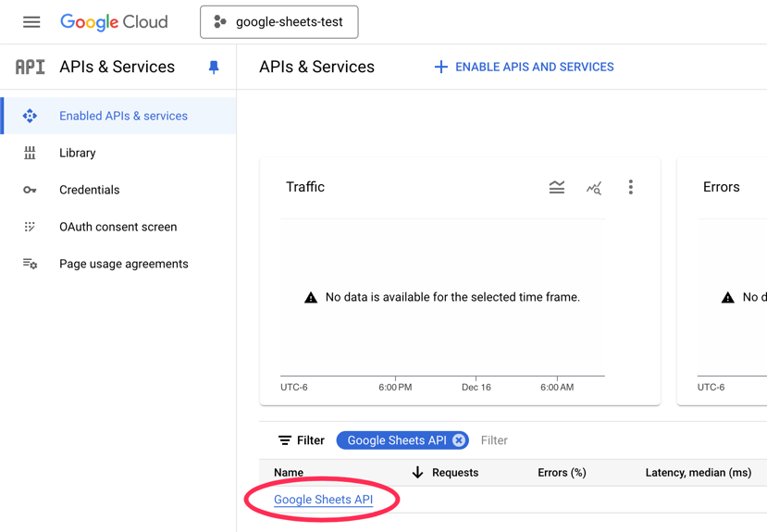Go to OAuth consent screen
The width and height of the screenshot is (767, 532).
(x=118, y=227)
